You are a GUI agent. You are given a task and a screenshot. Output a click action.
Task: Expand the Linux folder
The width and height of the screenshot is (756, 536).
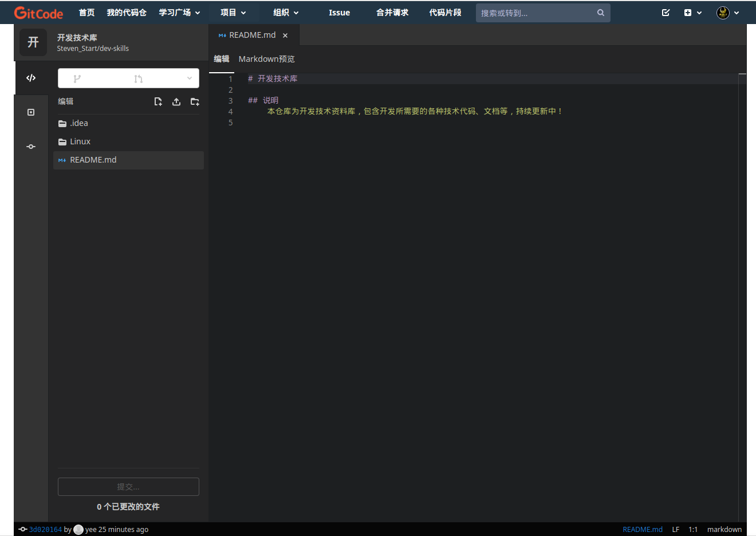click(128, 141)
